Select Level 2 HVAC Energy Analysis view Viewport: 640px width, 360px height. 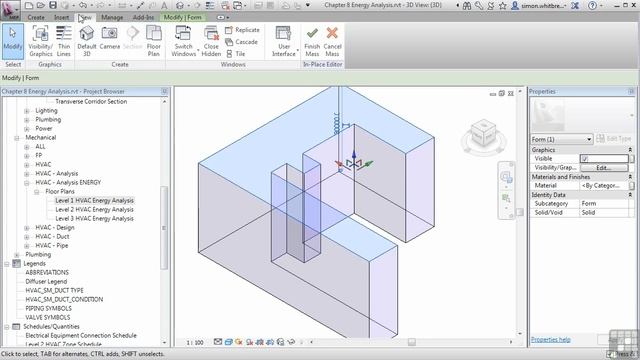pyautogui.click(x=94, y=209)
